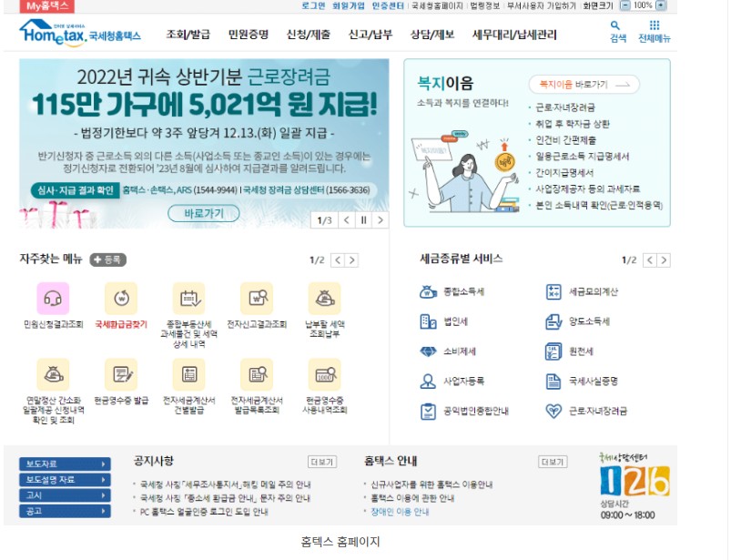Click the 사업자등록 person icon
This screenshot has height=560, width=731.
tap(428, 382)
